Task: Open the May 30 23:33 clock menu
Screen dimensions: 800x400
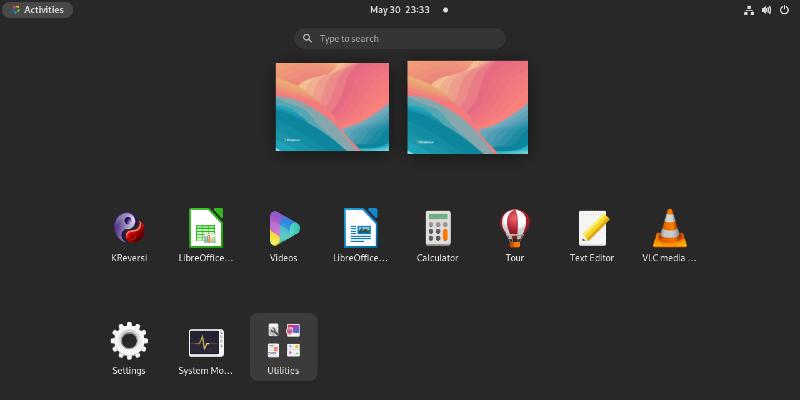Action: (x=400, y=10)
